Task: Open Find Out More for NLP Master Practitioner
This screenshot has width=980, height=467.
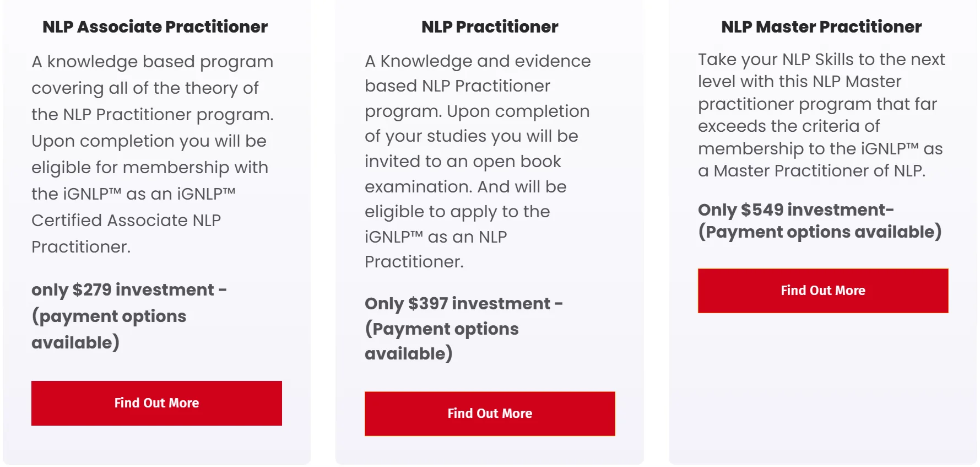Action: (x=823, y=291)
